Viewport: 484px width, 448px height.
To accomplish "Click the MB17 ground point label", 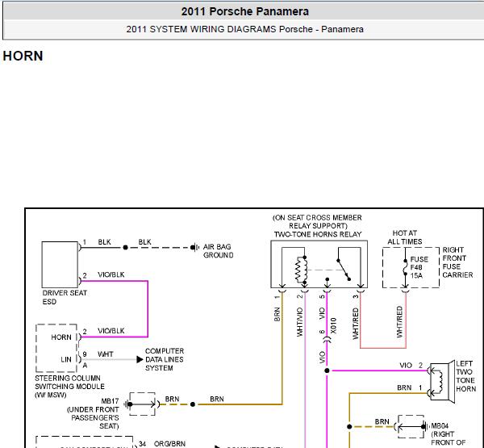I will click(94, 414).
